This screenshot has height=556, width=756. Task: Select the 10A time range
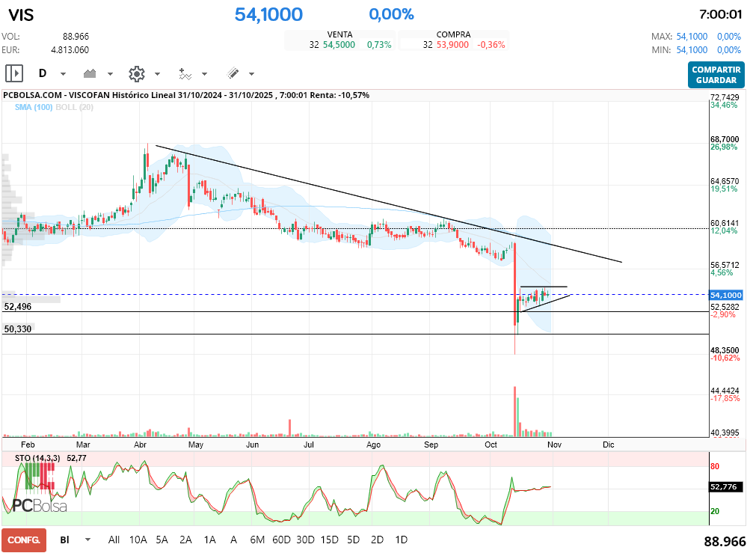tap(138, 540)
